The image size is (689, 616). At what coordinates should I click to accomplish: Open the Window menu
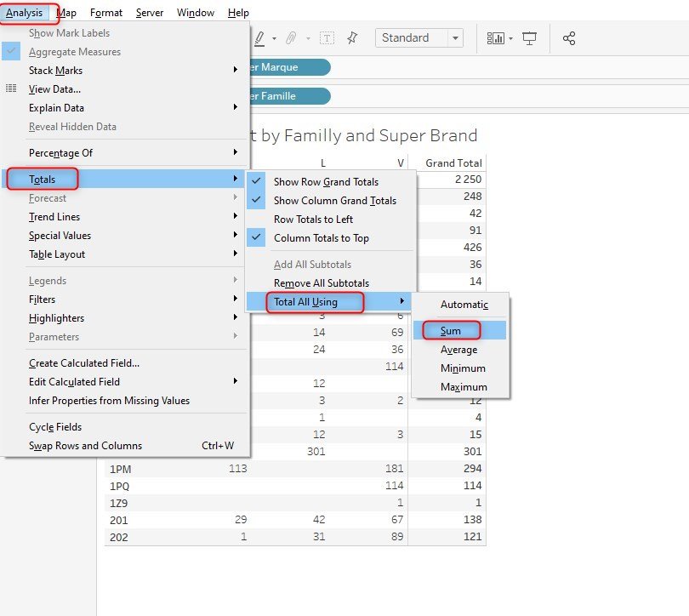[196, 13]
